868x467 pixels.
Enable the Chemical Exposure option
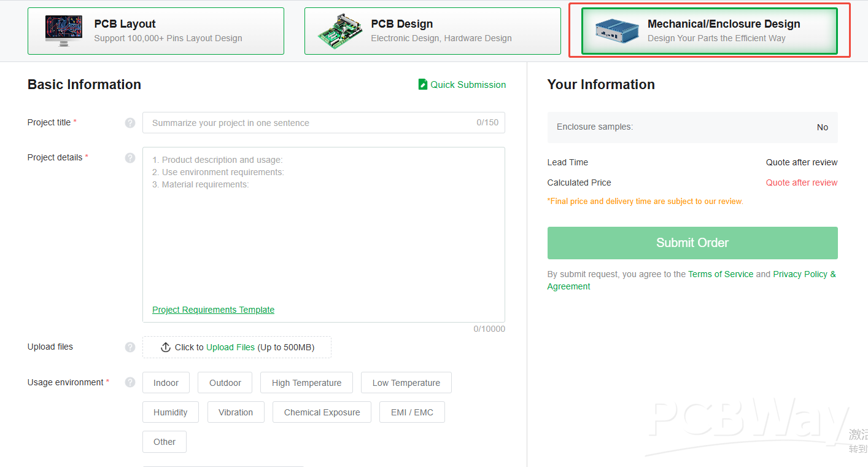322,412
